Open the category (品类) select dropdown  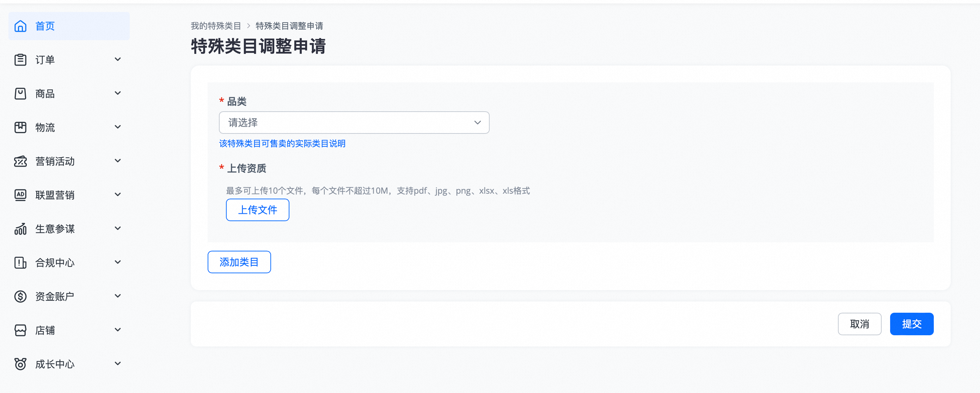pos(354,123)
